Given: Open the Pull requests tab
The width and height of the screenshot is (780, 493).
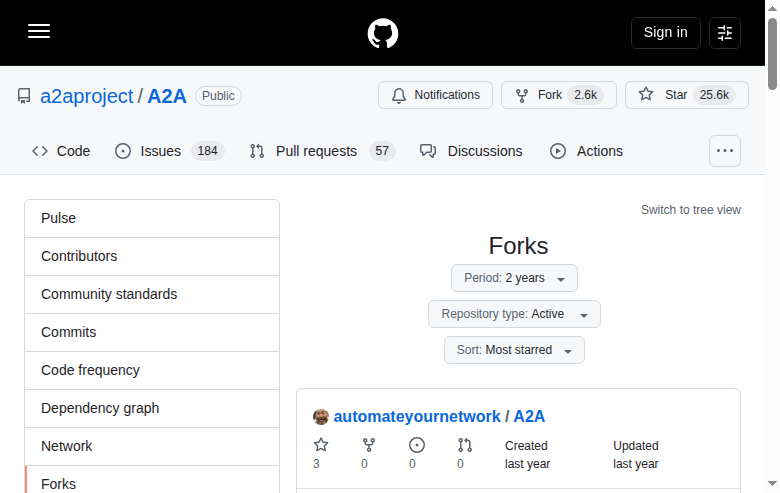Looking at the screenshot, I should point(323,151).
